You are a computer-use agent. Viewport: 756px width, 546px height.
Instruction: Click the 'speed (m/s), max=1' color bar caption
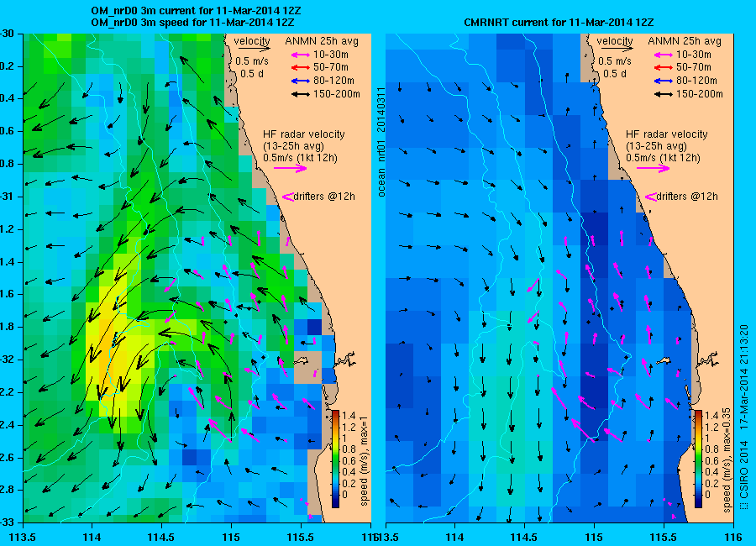pyautogui.click(x=365, y=459)
